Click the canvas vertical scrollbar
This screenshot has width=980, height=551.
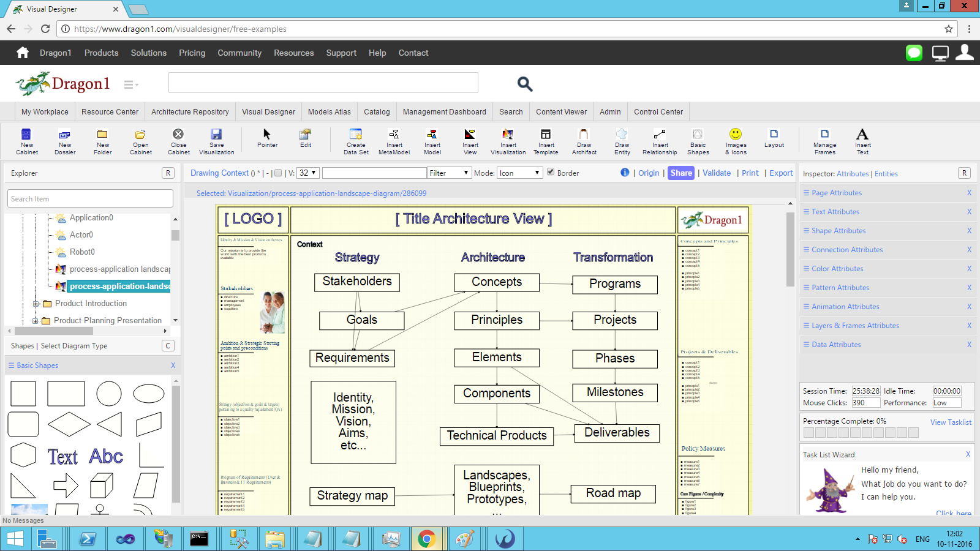(x=790, y=250)
